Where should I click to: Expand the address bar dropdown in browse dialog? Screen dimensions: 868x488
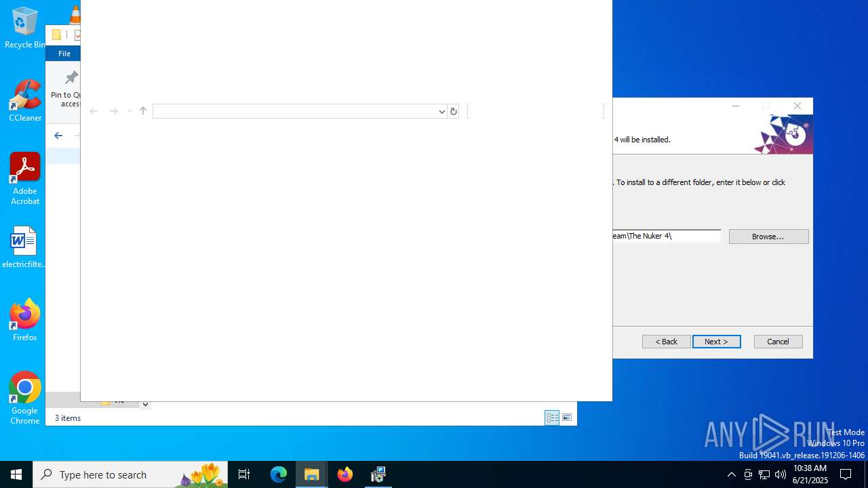[441, 111]
